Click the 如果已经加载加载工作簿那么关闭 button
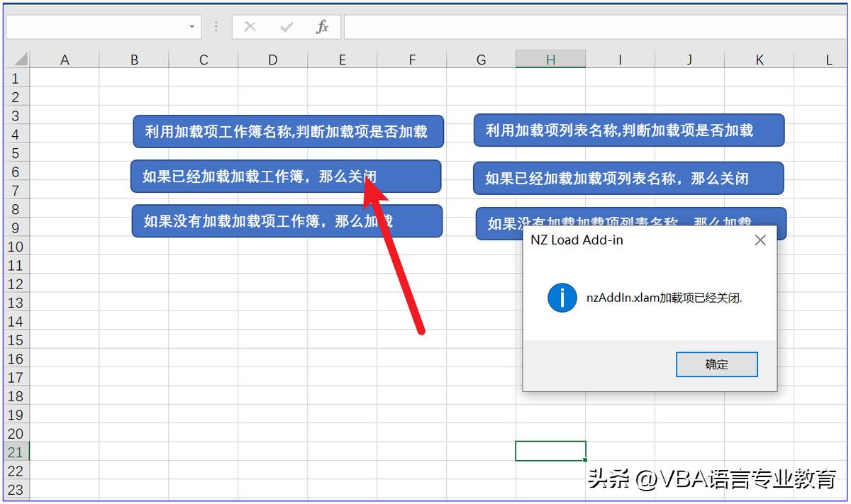The width and height of the screenshot is (851, 504). 248,177
